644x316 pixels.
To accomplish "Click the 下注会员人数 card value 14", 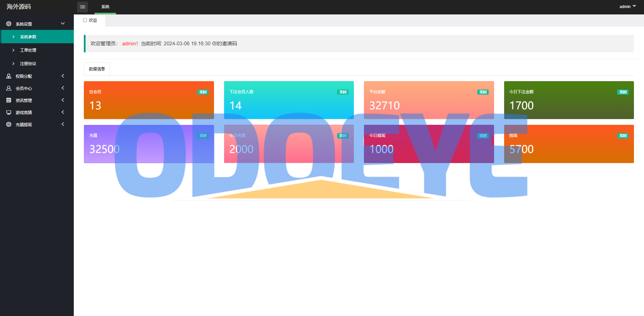I will pos(235,106).
